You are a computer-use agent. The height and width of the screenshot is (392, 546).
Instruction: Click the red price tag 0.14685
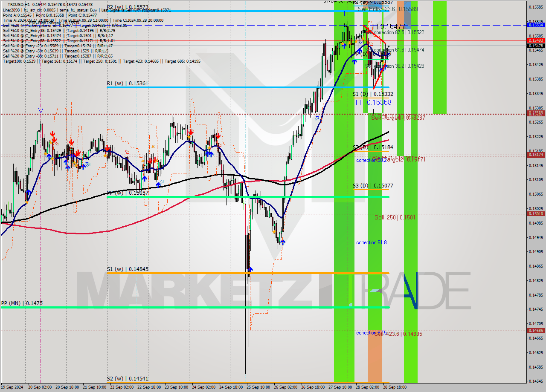pyautogui.click(x=536, y=330)
